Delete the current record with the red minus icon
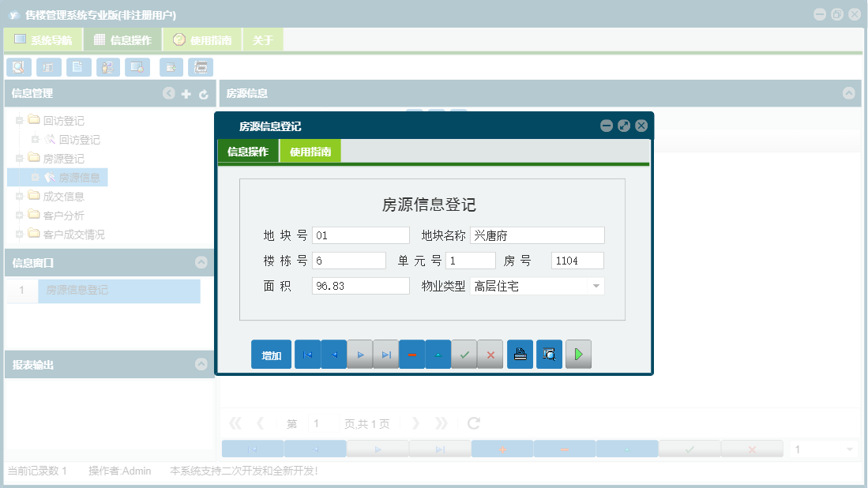868x488 pixels. [412, 355]
